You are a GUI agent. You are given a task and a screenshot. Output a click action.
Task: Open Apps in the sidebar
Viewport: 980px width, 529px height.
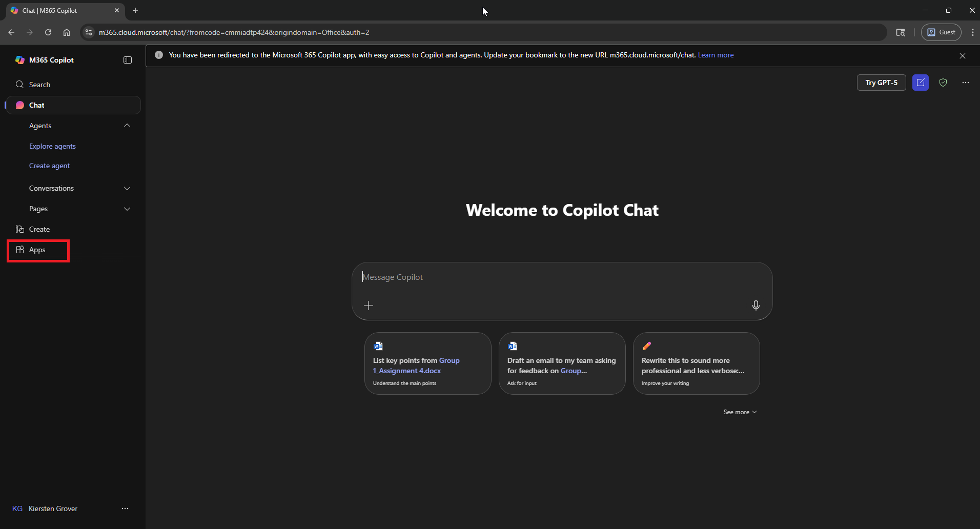pos(37,250)
